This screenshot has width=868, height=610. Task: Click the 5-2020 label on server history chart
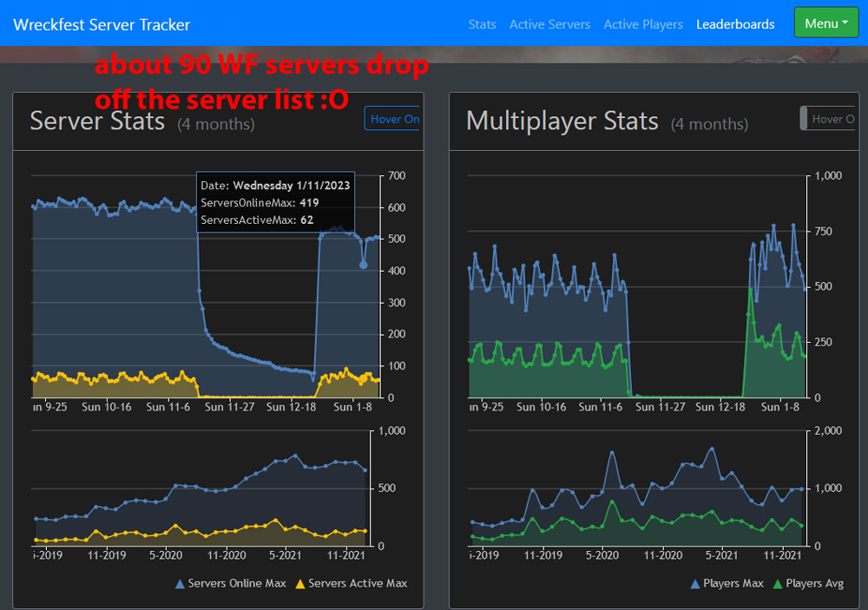pos(166,555)
